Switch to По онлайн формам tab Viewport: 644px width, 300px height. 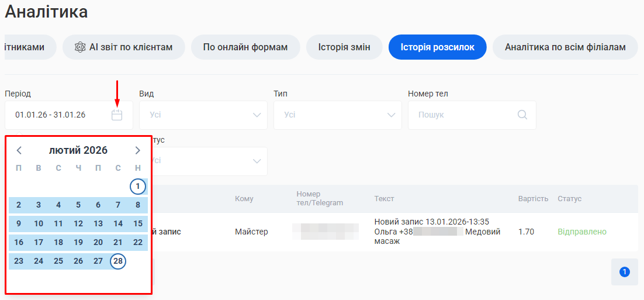245,47
